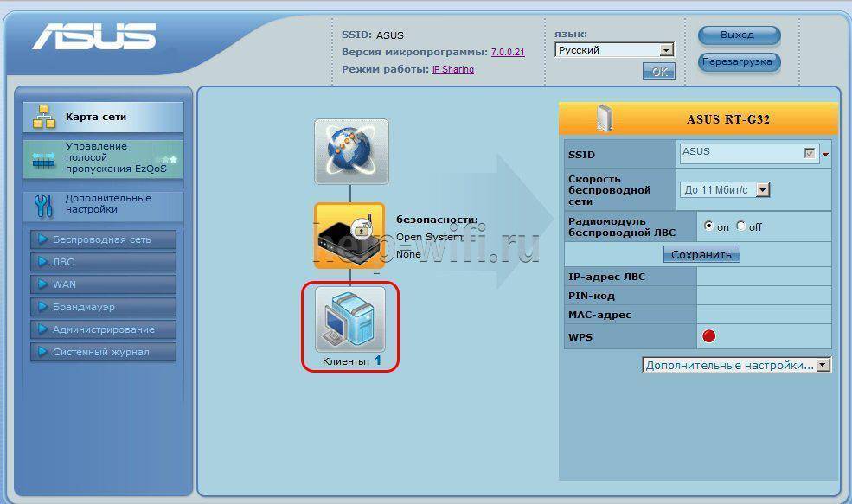Turn the wireless radio off

[x=740, y=226]
